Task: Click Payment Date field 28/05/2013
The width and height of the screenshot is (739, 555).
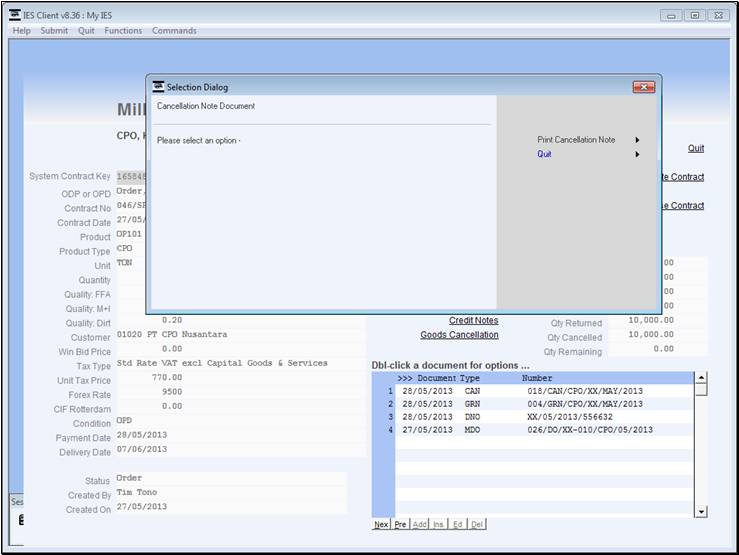Action: tap(239, 435)
